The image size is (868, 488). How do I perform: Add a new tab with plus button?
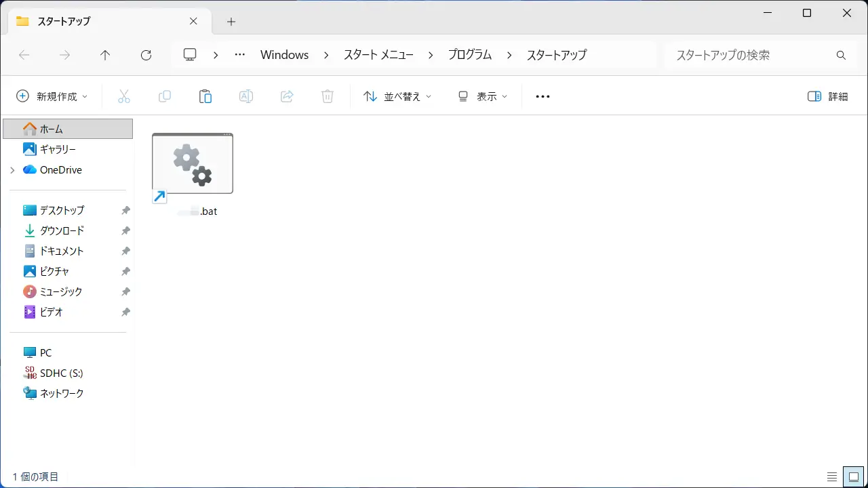pyautogui.click(x=231, y=22)
